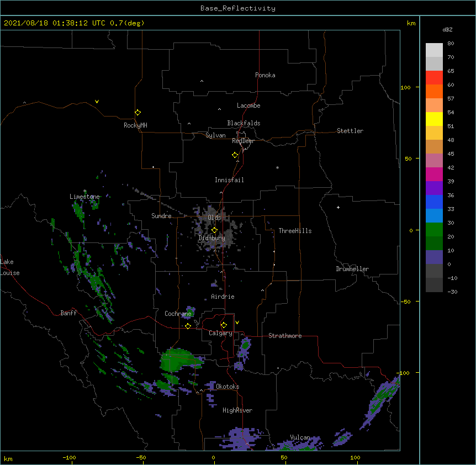This screenshot has height=465, width=476.
Task: Click the Didsbury city label
Action: [211, 238]
